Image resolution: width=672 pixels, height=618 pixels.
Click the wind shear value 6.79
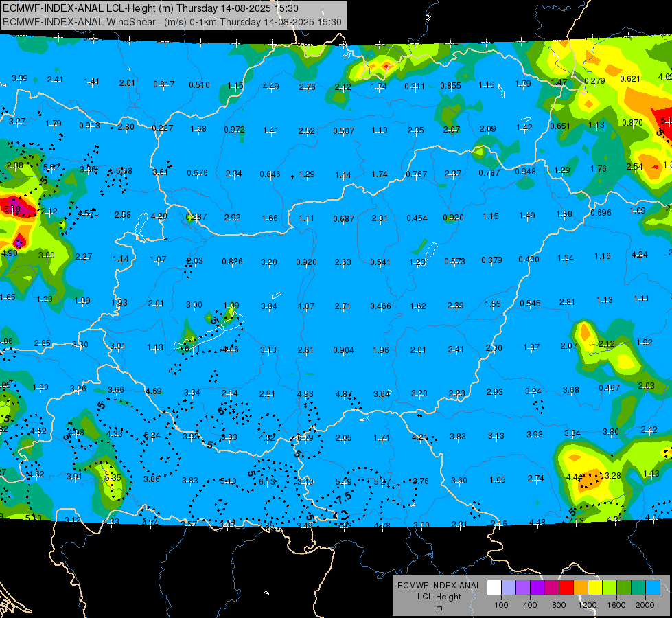click(x=305, y=438)
